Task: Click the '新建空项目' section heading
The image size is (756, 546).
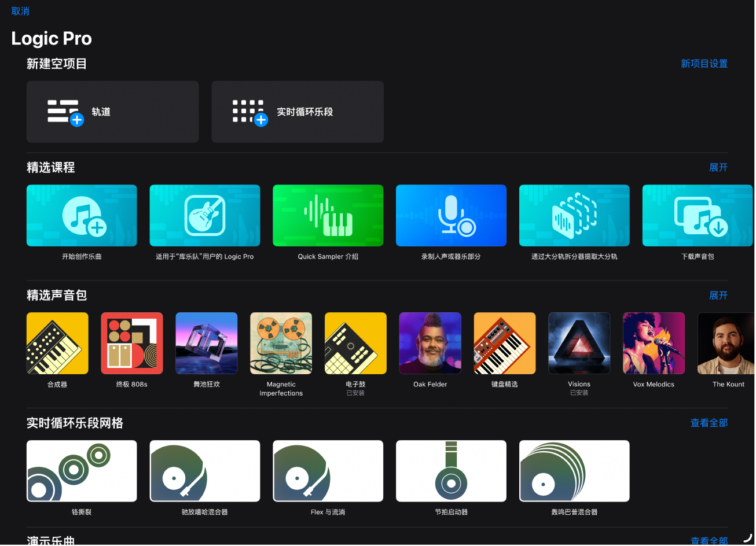Action: coord(57,64)
